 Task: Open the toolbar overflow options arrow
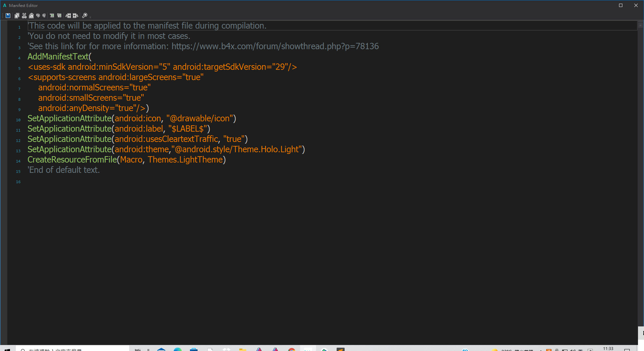click(90, 17)
